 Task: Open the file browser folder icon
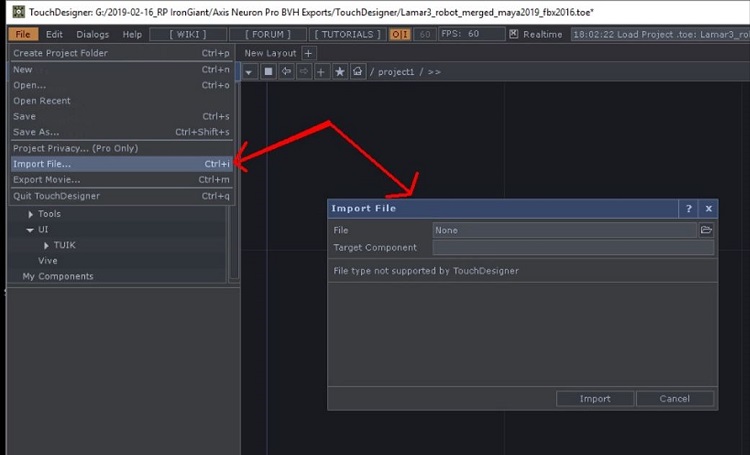click(x=706, y=230)
